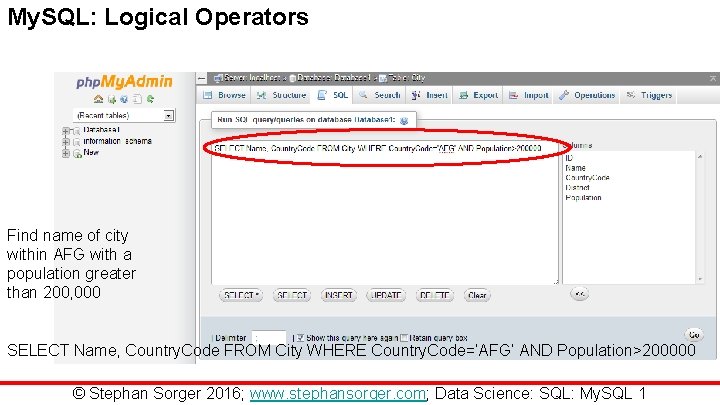The height and width of the screenshot is (405, 720).
Task: Click the green reload navigation icon
Action: click(x=150, y=99)
